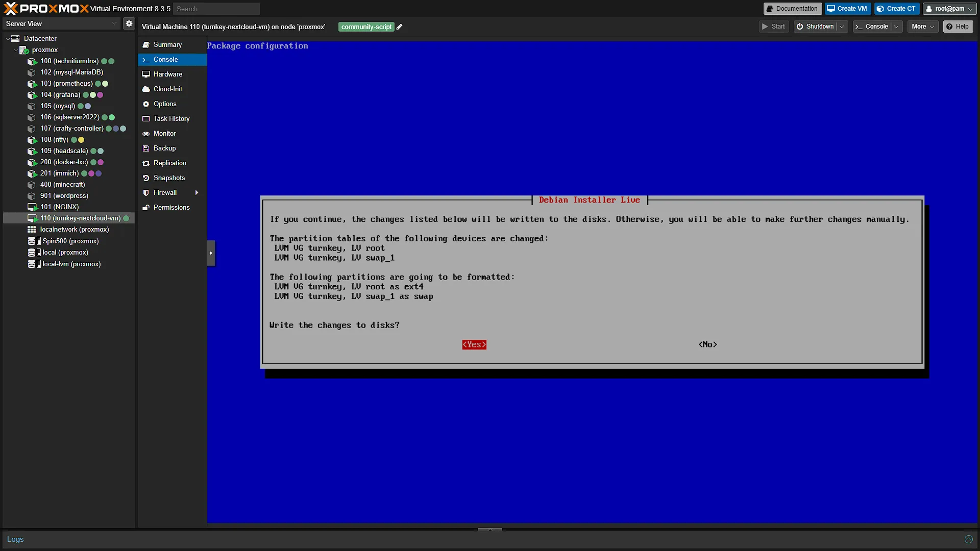Expand the Firewall submenu arrow
This screenshot has height=551, width=980.
(x=197, y=193)
